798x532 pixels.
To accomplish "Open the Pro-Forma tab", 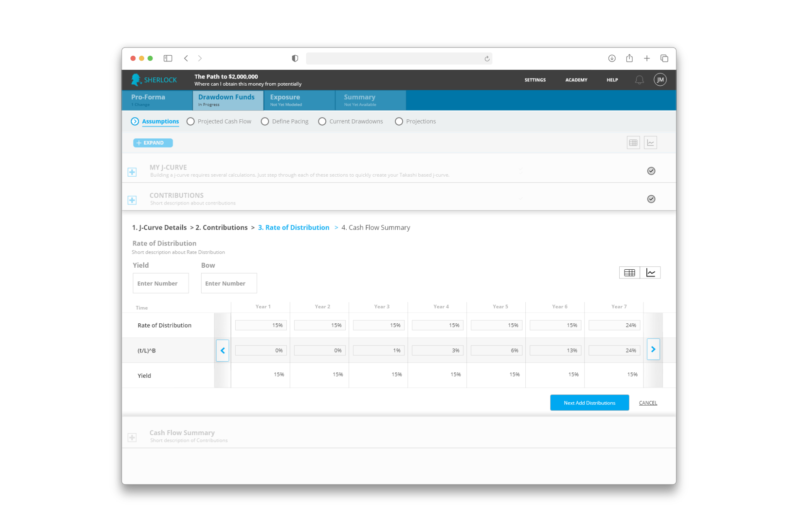I will click(x=157, y=100).
